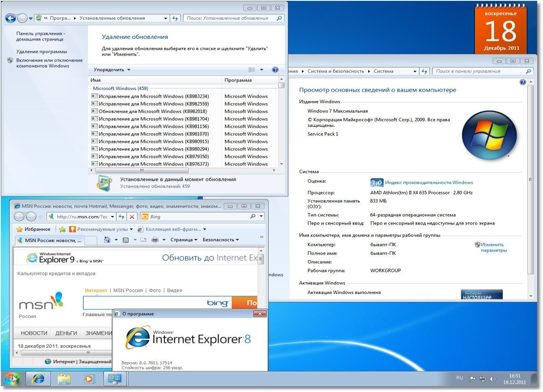Open Панель управления домашняя страница link
Image resolution: width=543 pixels, height=392 pixels.
(40, 36)
